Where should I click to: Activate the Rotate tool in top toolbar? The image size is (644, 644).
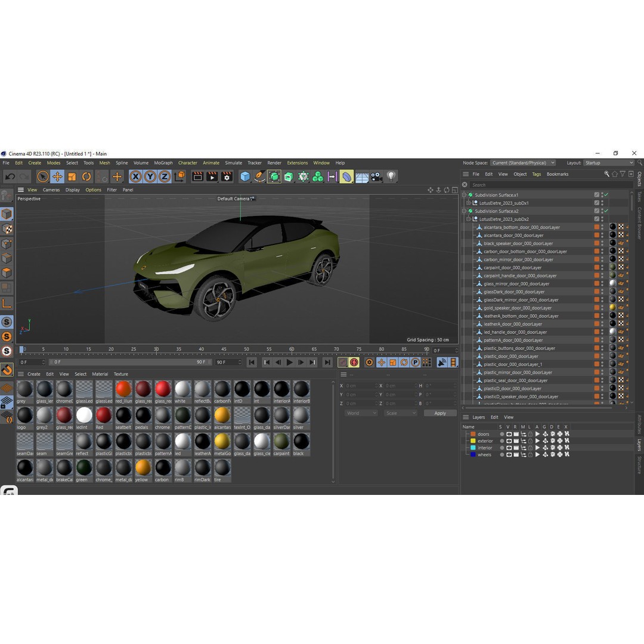(86, 177)
